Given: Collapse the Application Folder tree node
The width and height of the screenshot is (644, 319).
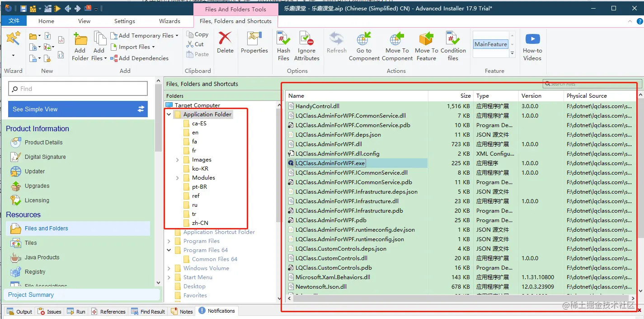Looking at the screenshot, I should tap(169, 114).
